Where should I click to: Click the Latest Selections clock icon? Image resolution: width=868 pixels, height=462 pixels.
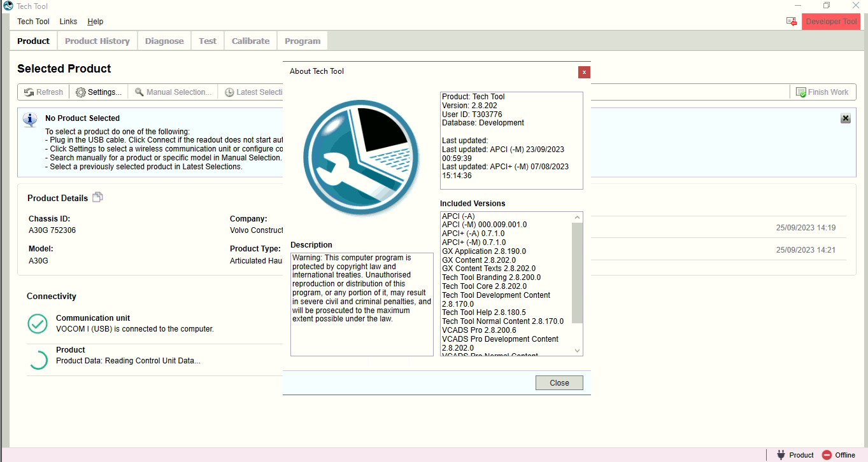229,92
